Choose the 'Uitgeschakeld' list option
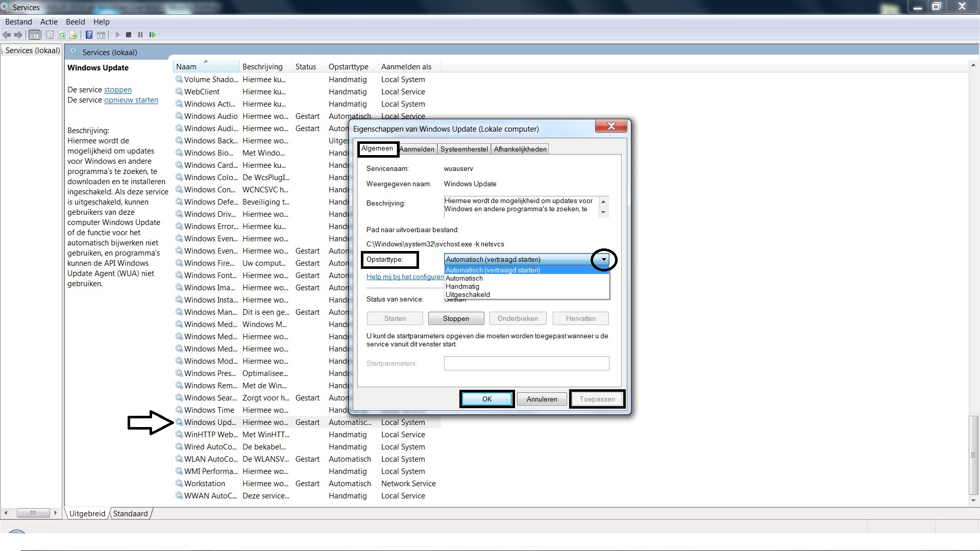The image size is (980, 551). pos(527,295)
